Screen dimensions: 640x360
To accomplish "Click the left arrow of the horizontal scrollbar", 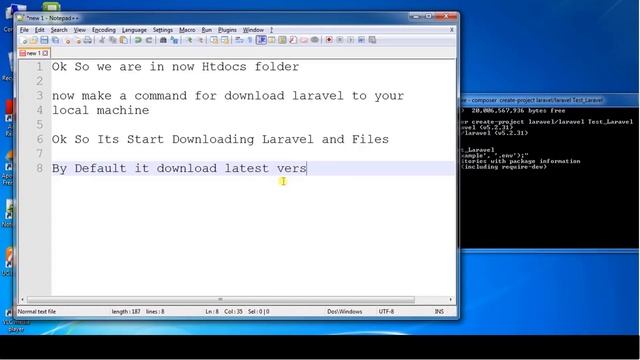I will [x=22, y=300].
